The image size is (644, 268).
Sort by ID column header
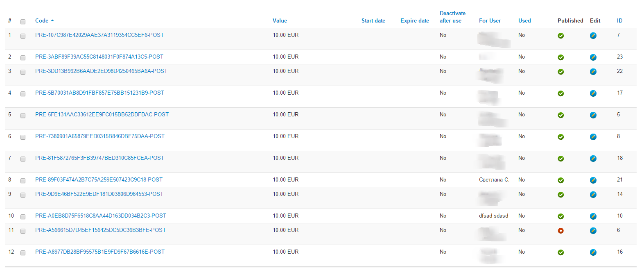coord(619,21)
